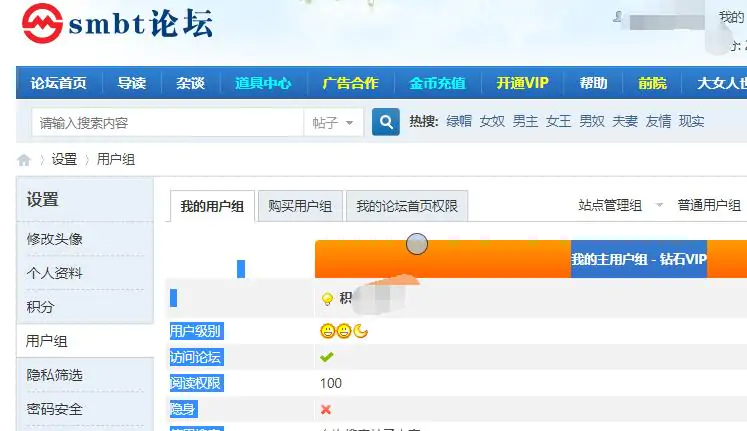Open 杂谈 in navigation bar
Image resolution: width=747 pixels, height=431 pixels.
(x=190, y=83)
